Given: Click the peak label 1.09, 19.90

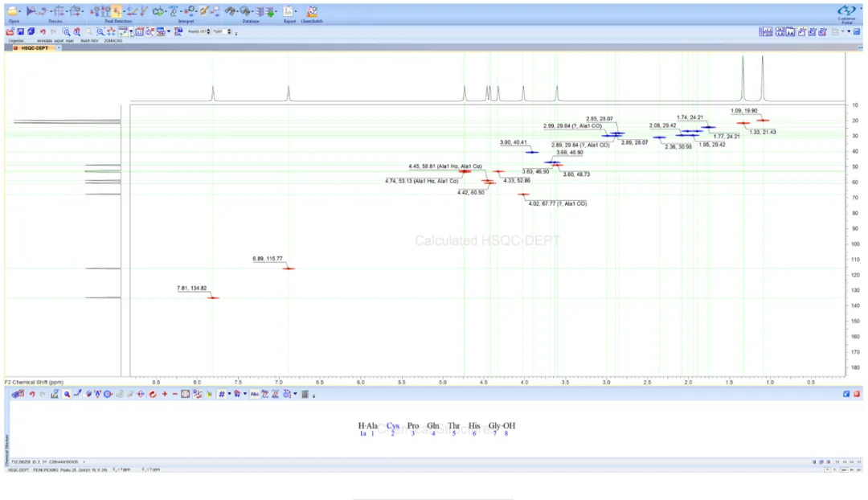Looking at the screenshot, I should 744,111.
